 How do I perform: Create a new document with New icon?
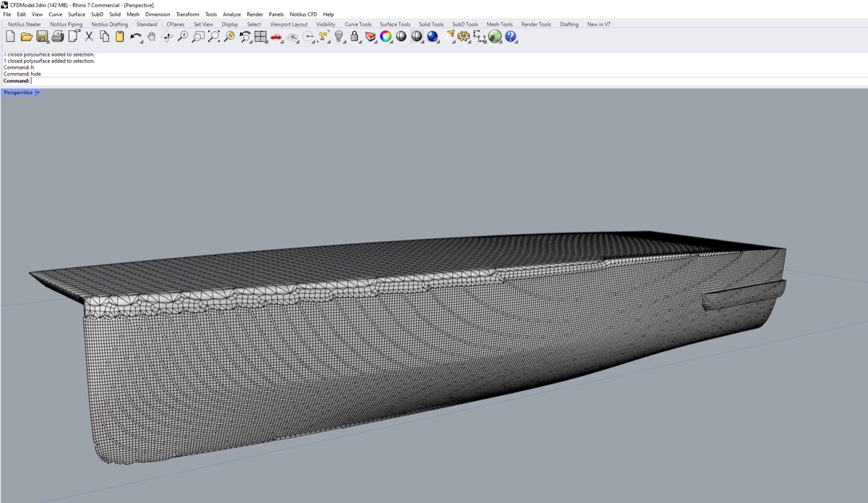(x=10, y=36)
